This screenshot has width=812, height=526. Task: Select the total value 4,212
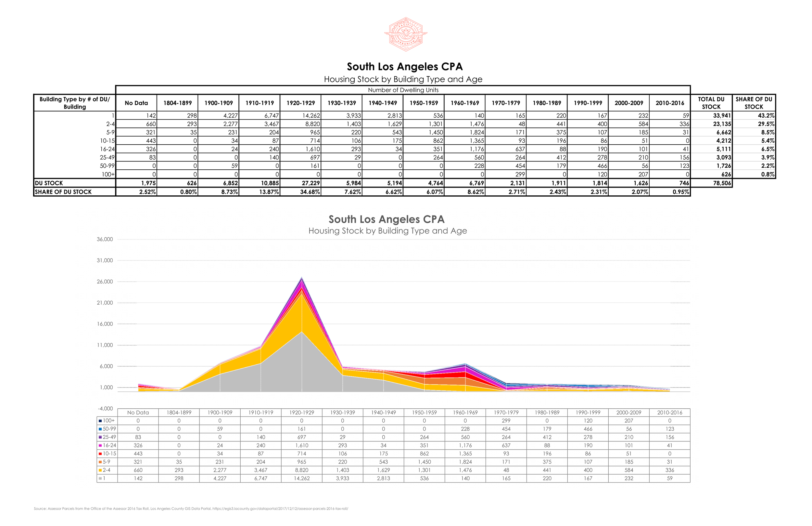[x=723, y=141]
